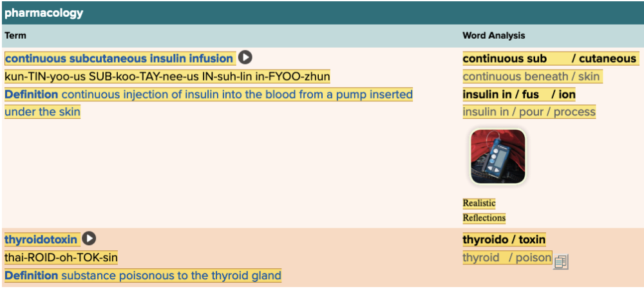644x289 pixels.
Task: Click the Word Analysis column header
Action: pyautogui.click(x=493, y=36)
